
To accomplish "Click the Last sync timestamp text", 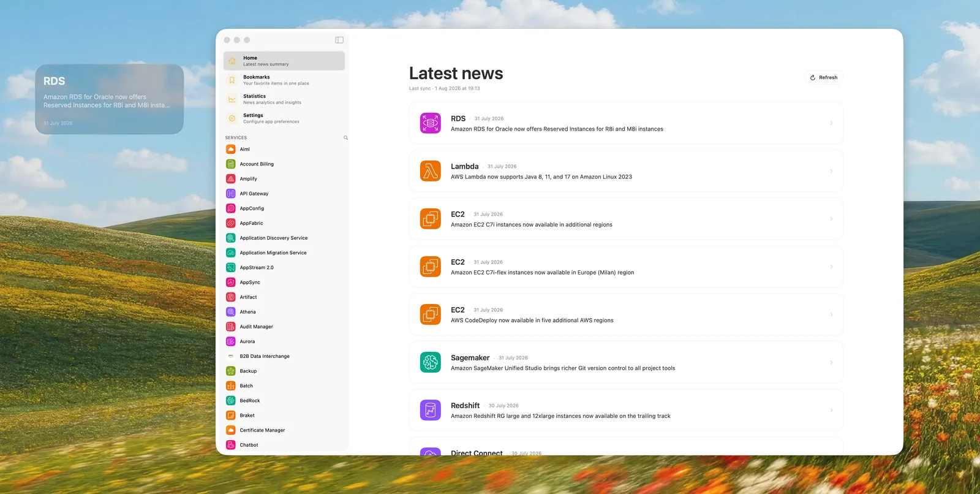I will point(445,88).
